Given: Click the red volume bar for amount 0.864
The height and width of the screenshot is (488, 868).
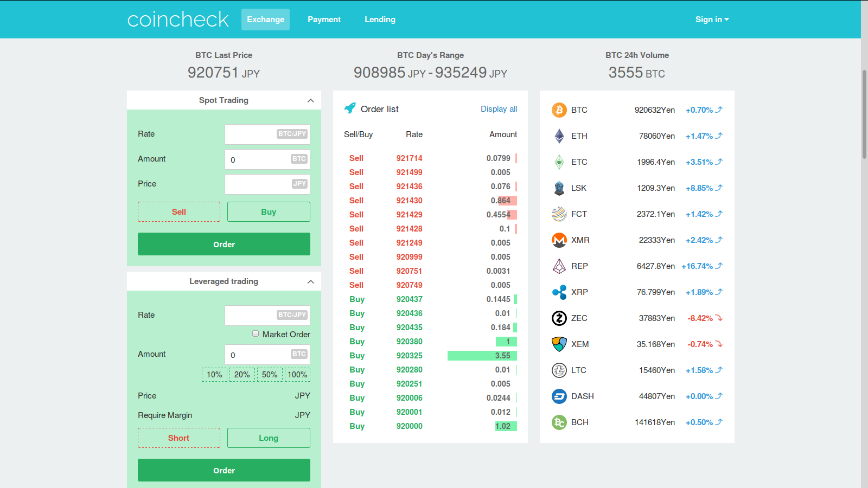Looking at the screenshot, I should click(507, 201).
